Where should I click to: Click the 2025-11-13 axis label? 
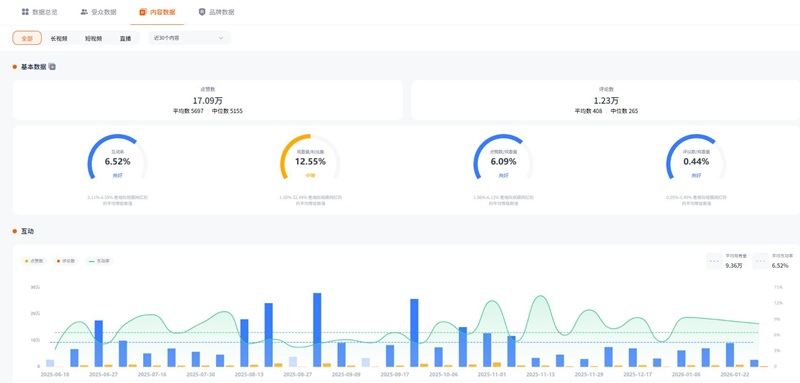coord(540,374)
